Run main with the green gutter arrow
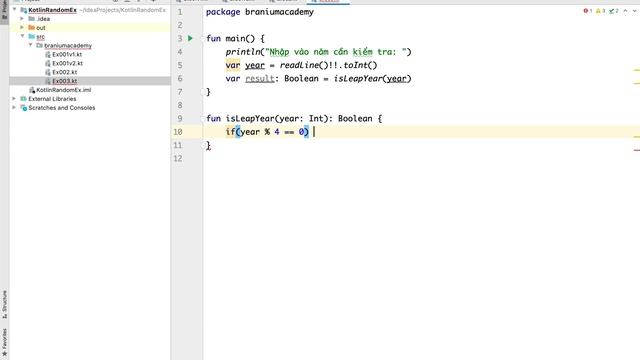Viewport: 640px width, 360px height. pos(190,38)
